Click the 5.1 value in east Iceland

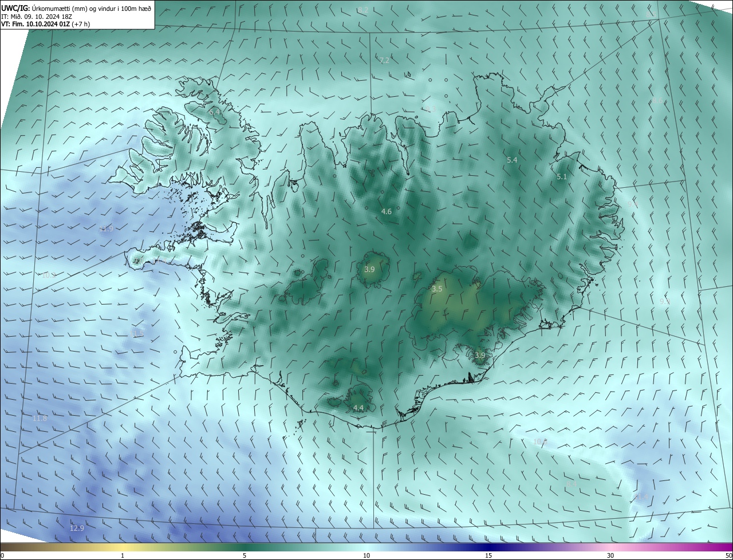point(562,177)
